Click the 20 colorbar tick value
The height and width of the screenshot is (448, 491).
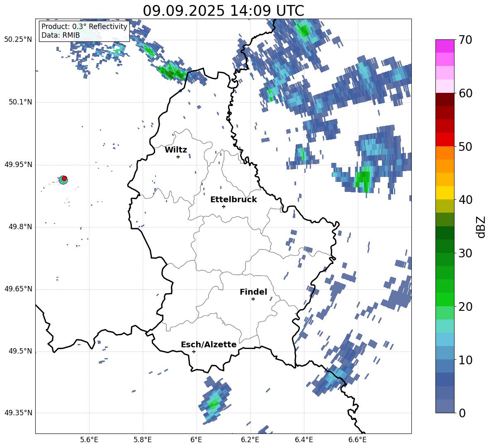coord(465,307)
